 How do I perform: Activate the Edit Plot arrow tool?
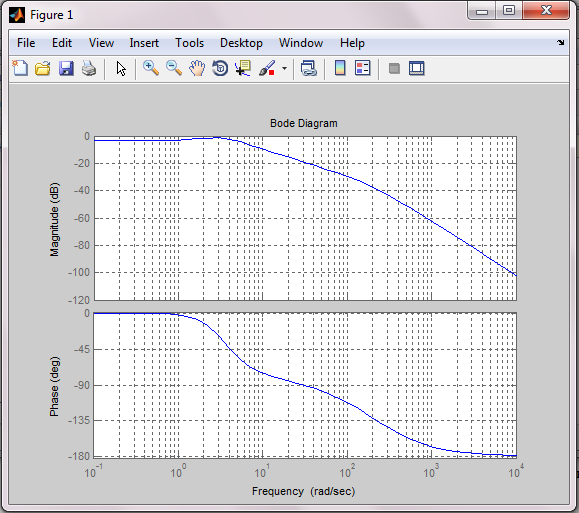[x=121, y=69]
